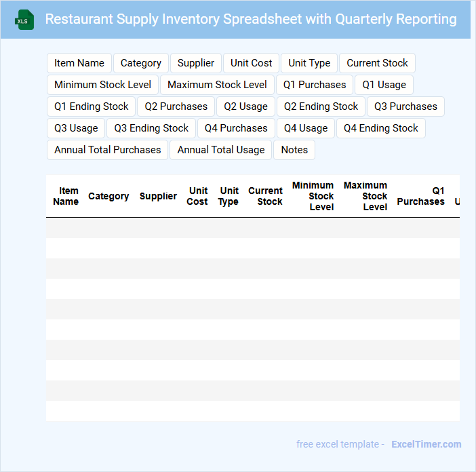The image size is (476, 472).
Task: Select the Current Stock tag chip
Action: tap(377, 63)
